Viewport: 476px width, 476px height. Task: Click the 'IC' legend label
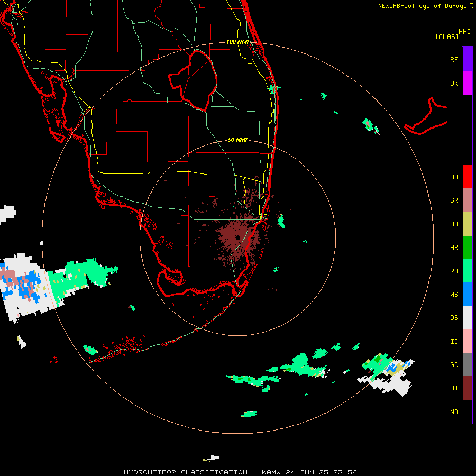tap(454, 342)
